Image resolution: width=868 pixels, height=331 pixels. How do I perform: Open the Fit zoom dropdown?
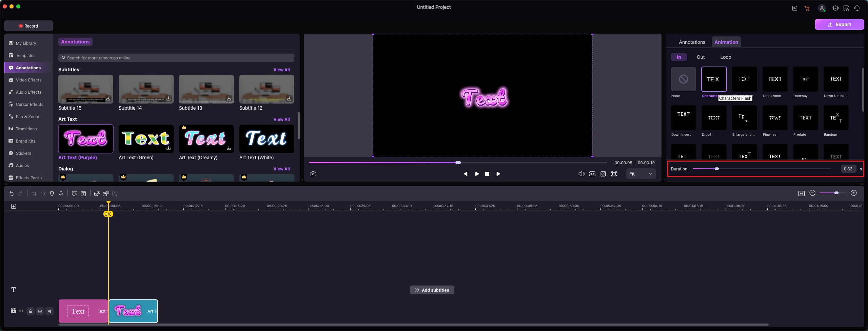(640, 173)
